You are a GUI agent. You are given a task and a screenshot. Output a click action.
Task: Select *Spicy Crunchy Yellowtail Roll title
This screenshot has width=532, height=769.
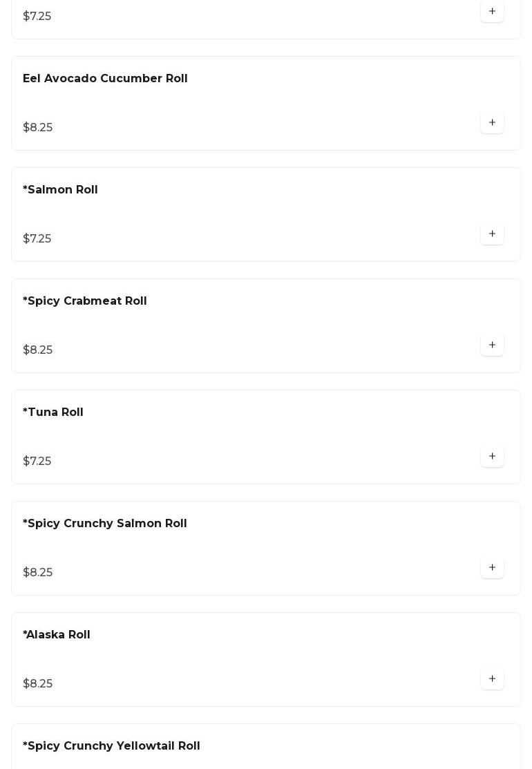(x=111, y=746)
